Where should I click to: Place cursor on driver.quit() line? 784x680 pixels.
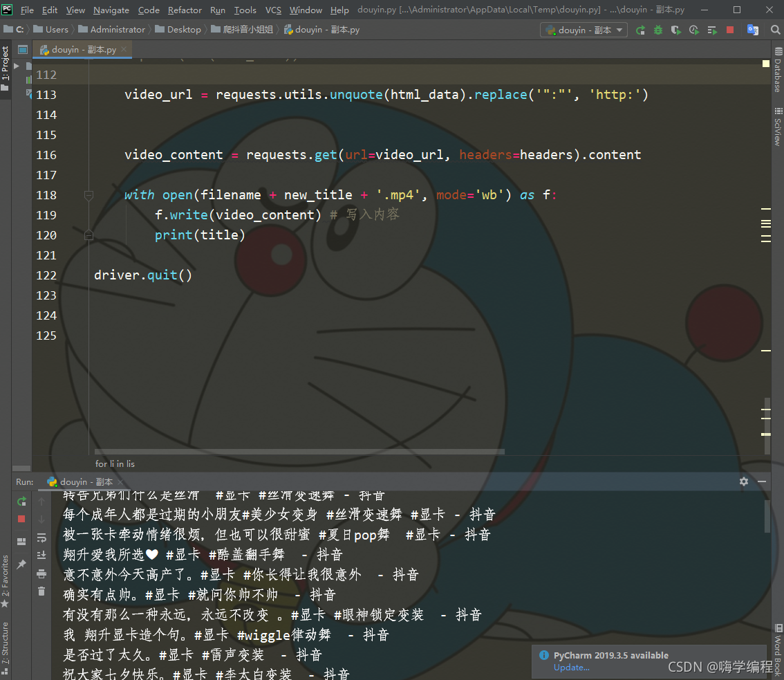pos(143,275)
